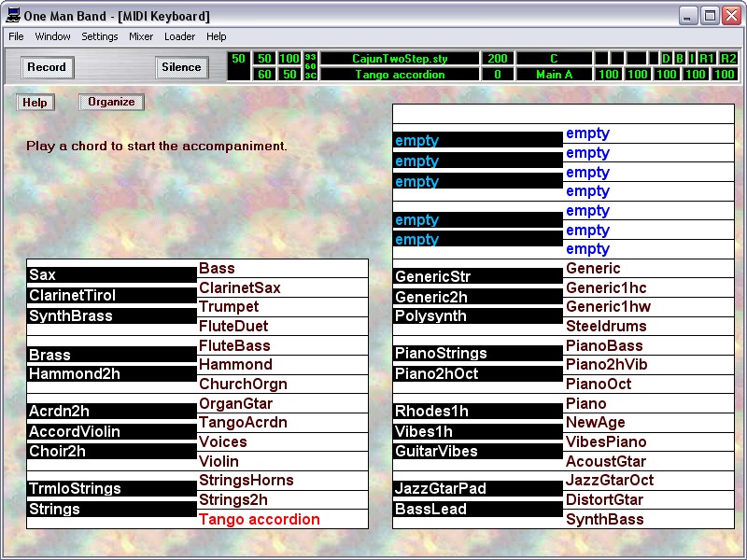Select the Voices white key
Screen dimensions: 747x560
pyautogui.click(x=283, y=441)
